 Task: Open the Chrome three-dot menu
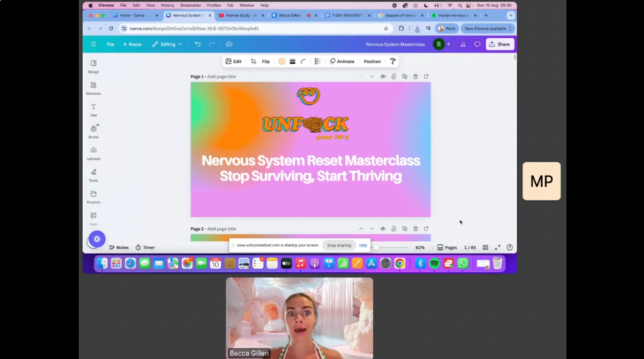tap(510, 29)
